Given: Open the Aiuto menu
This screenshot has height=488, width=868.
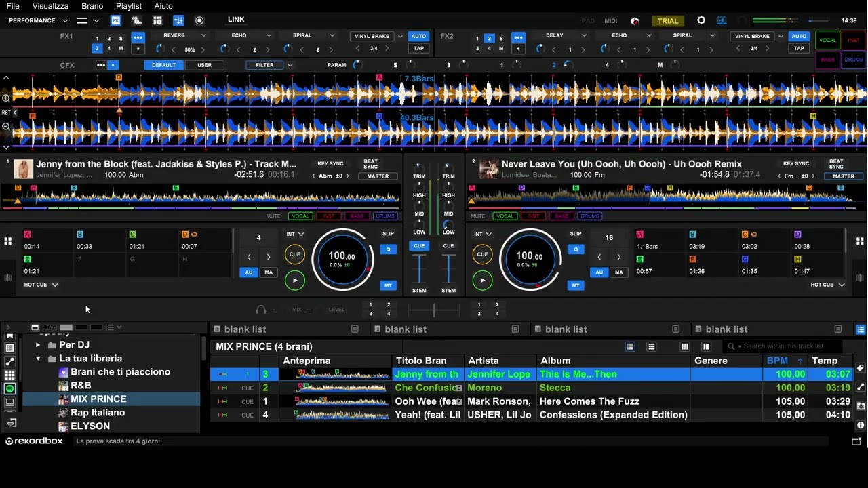Looking at the screenshot, I should [x=163, y=6].
